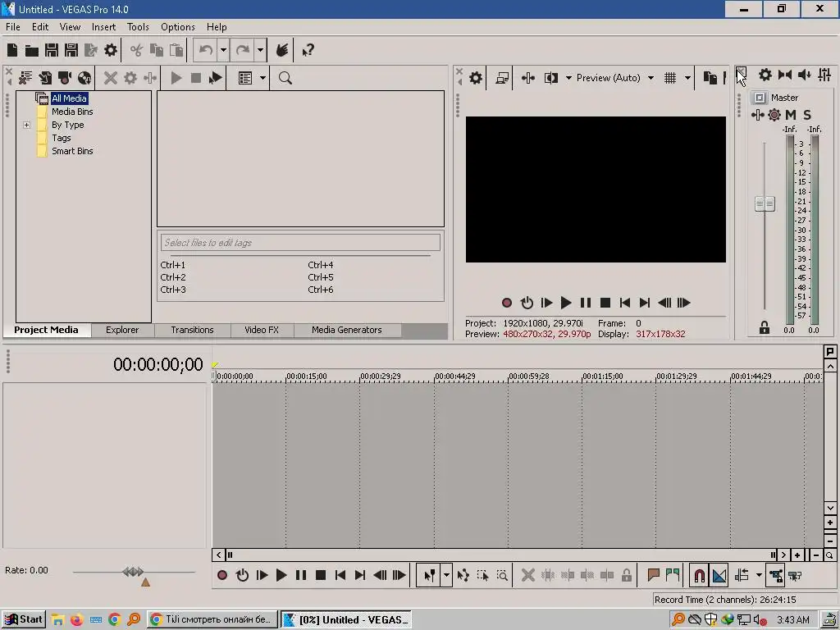Toggle Automatic Crossfades on timeline
Image resolution: width=840 pixels, height=630 pixels.
(x=719, y=576)
